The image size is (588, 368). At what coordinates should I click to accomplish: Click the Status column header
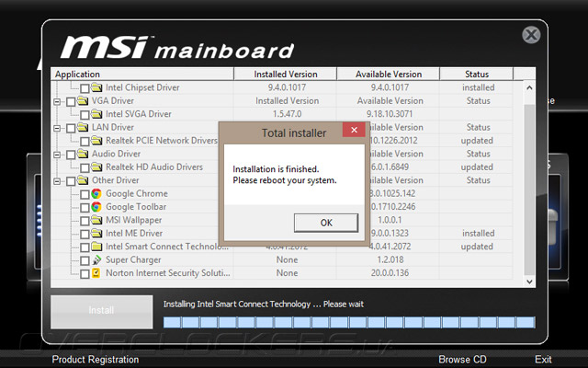point(476,74)
